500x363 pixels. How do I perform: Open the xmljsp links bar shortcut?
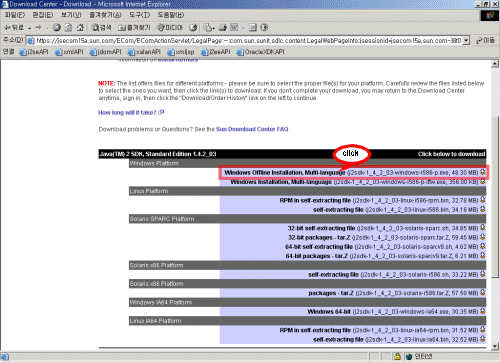(181, 52)
